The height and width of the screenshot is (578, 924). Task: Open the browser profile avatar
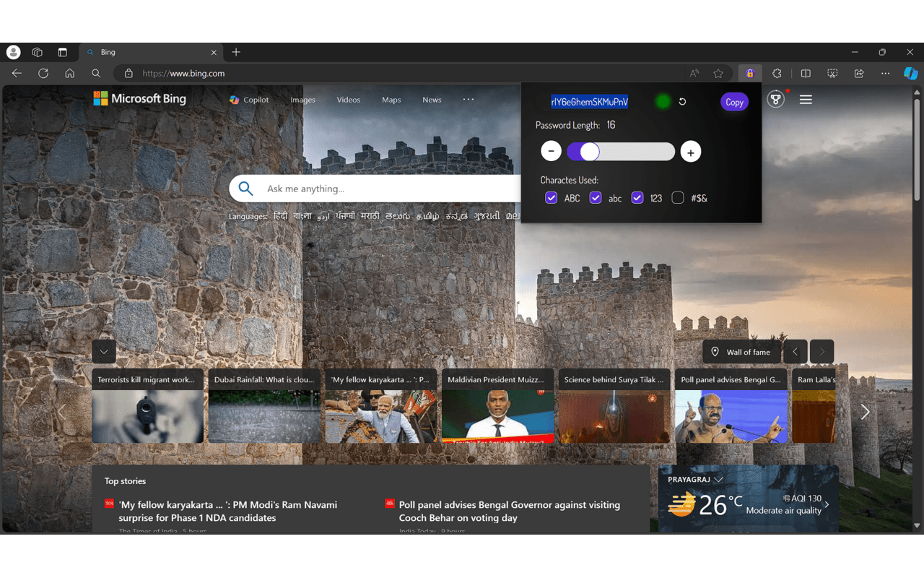click(x=14, y=52)
